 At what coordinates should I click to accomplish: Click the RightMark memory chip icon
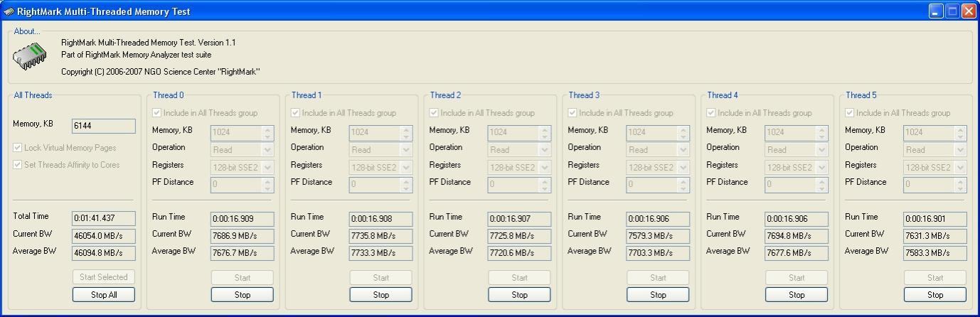tap(30, 56)
